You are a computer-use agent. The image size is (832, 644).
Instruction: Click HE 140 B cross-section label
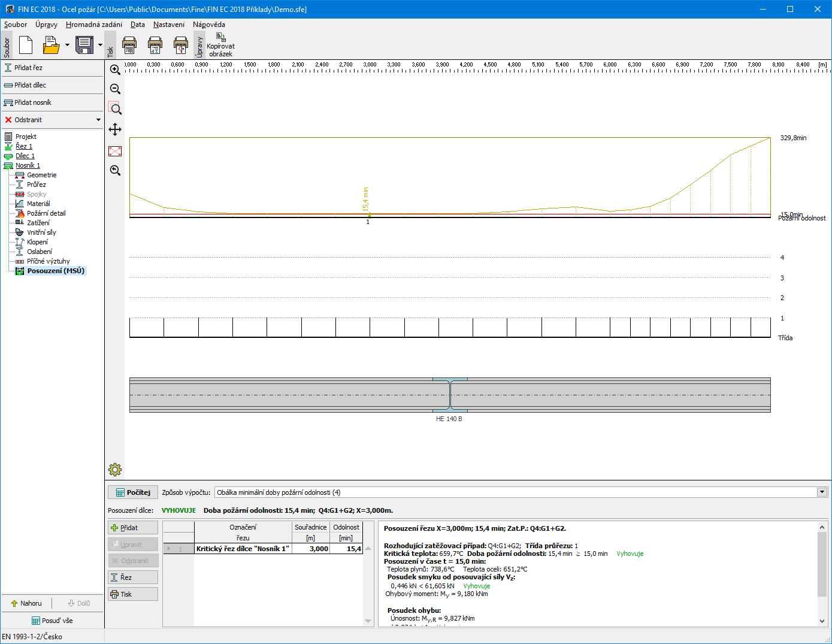tap(449, 419)
